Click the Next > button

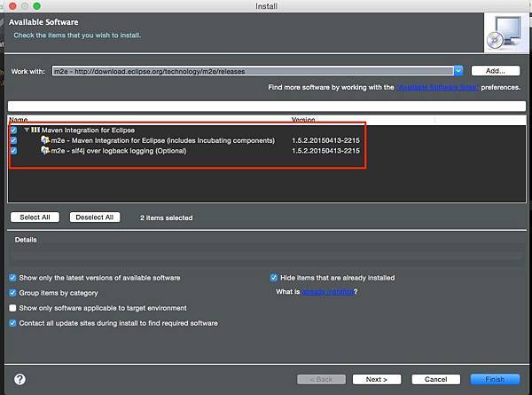tap(377, 379)
